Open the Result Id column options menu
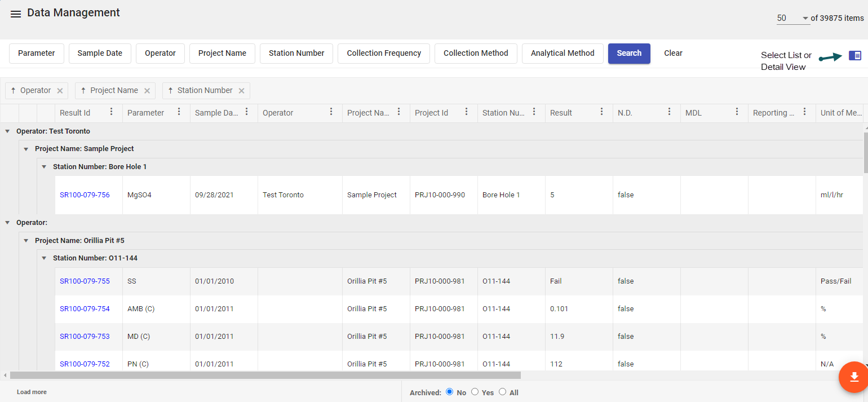The width and height of the screenshot is (868, 402). [112, 112]
